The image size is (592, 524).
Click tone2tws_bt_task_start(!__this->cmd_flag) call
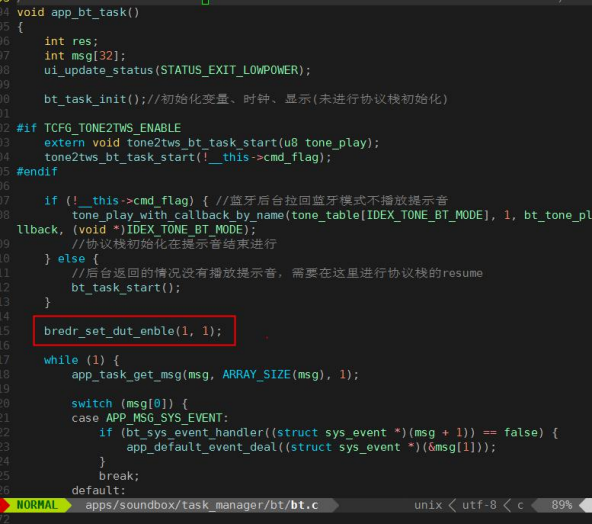coord(188,157)
